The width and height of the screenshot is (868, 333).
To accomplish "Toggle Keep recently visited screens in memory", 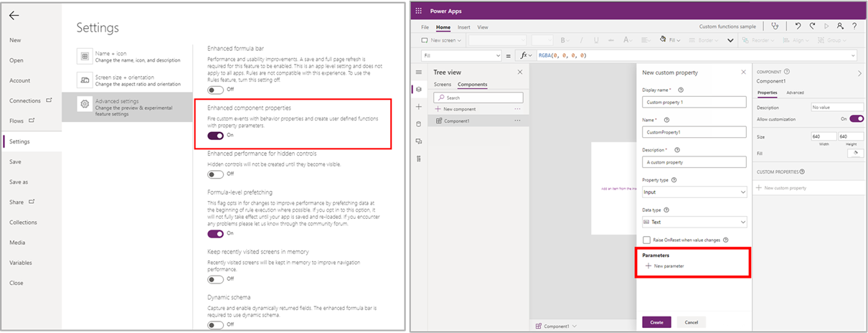I will point(215,279).
